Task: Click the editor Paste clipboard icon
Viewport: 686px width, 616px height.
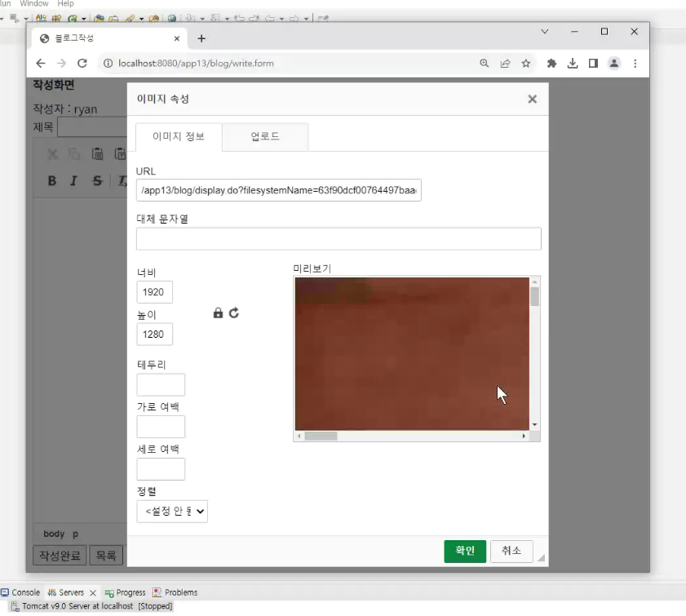Action: pyautogui.click(x=97, y=154)
